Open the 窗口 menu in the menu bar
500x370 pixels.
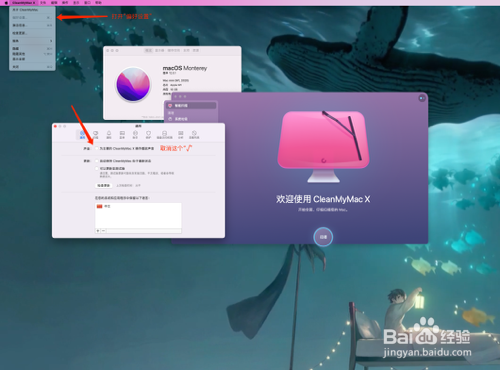point(87,3)
